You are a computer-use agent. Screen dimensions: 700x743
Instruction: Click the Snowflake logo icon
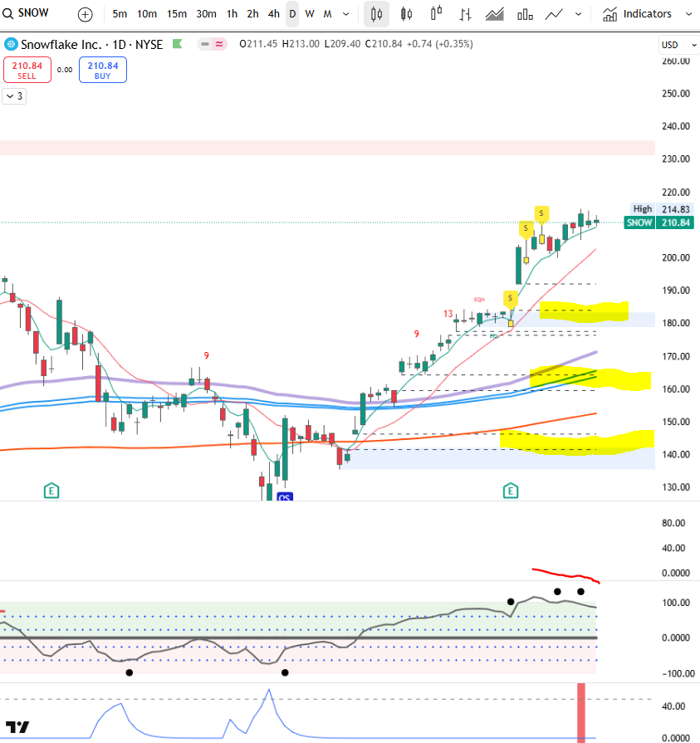pyautogui.click(x=11, y=45)
